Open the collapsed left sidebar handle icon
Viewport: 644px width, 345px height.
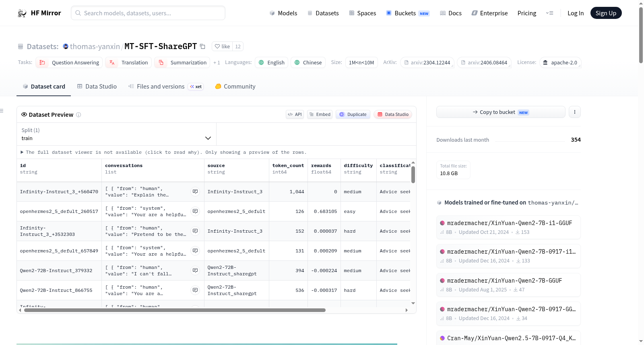pos(2,111)
